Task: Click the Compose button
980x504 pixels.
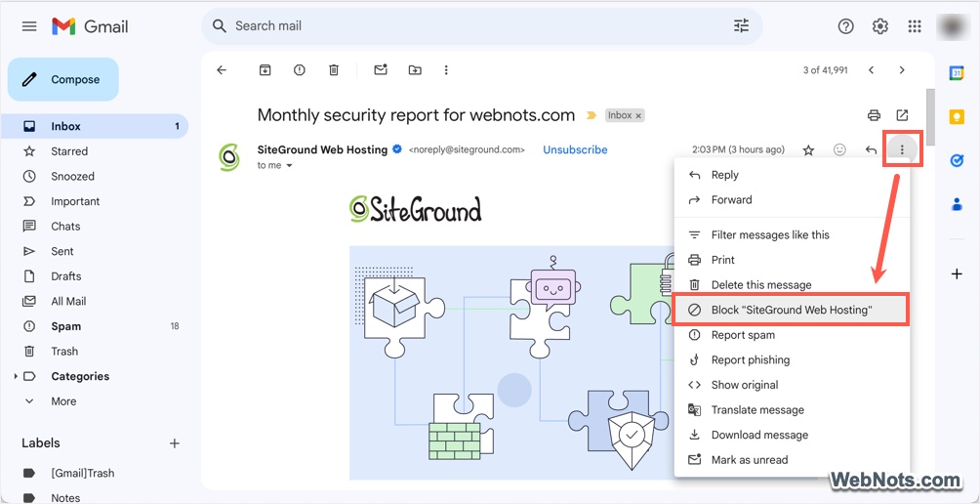Action: pyautogui.click(x=63, y=79)
